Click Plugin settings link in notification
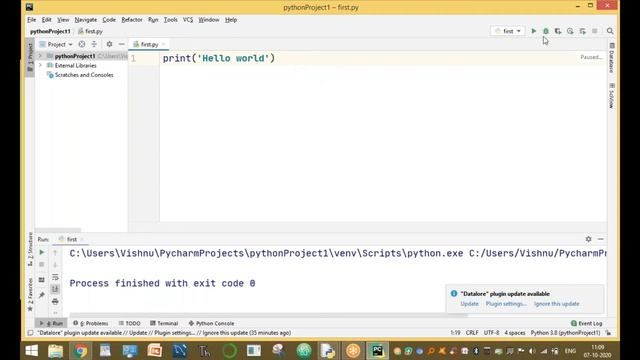The image size is (640, 360). (x=506, y=304)
